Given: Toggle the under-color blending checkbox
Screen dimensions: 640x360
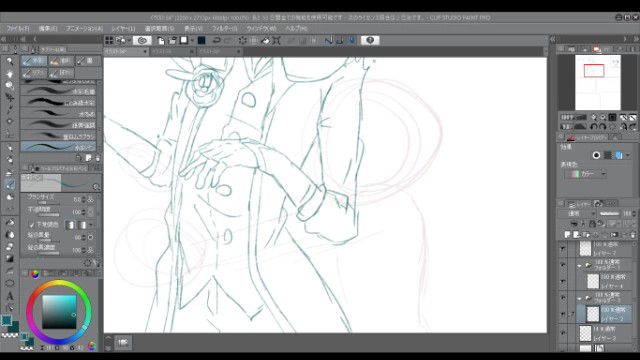Looking at the screenshot, I should (31, 225).
